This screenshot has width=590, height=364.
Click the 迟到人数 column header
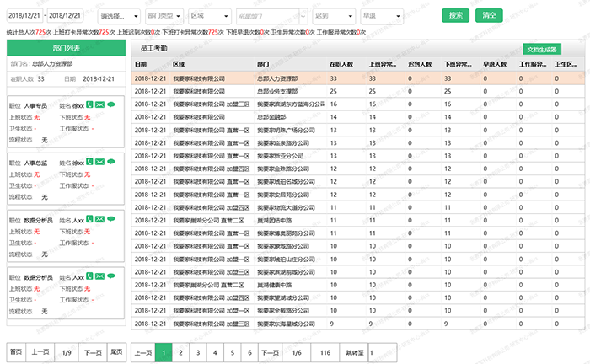(x=420, y=64)
